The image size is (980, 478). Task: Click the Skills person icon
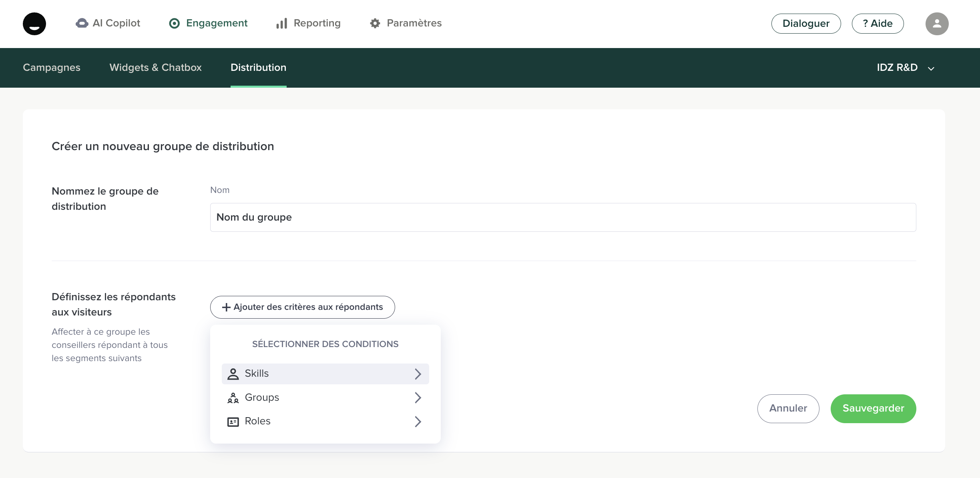233,374
